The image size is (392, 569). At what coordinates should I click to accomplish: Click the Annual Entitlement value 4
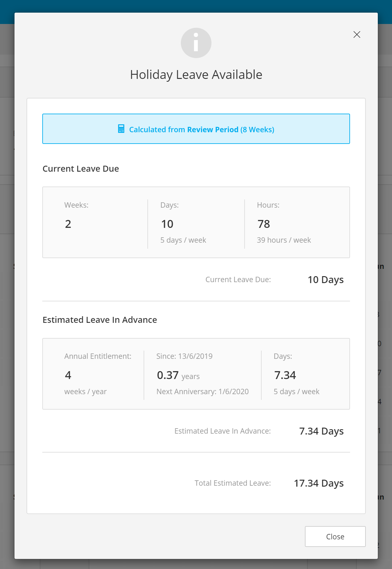(x=68, y=375)
